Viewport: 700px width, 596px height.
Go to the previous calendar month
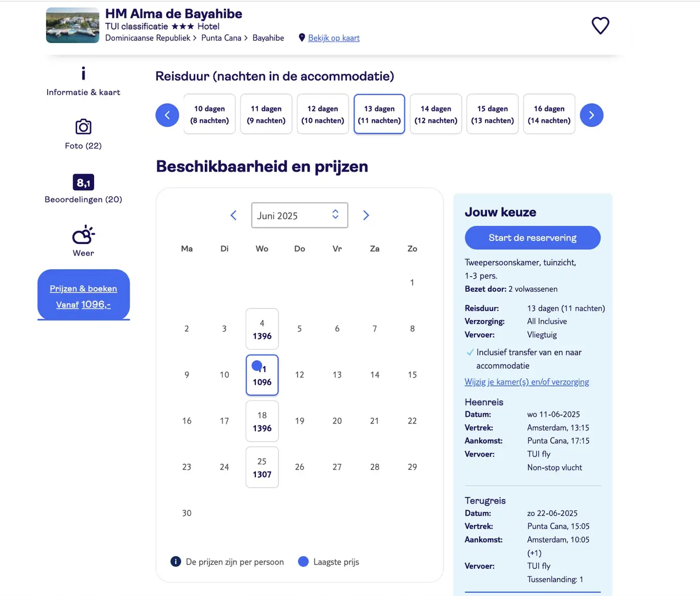point(234,215)
